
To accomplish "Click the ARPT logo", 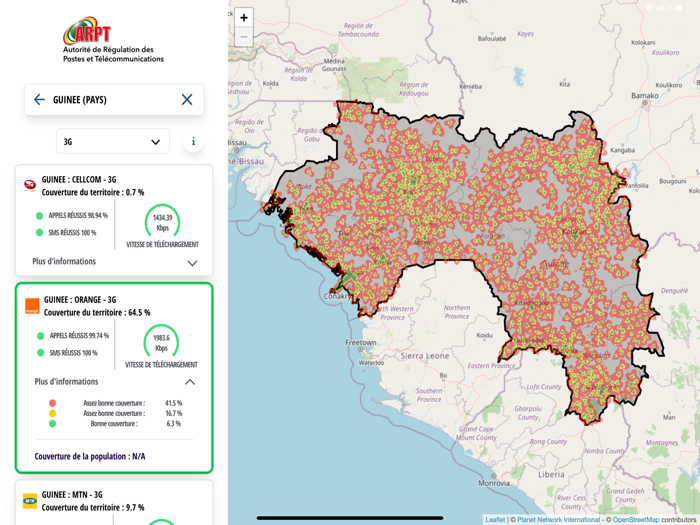I will tap(112, 40).
